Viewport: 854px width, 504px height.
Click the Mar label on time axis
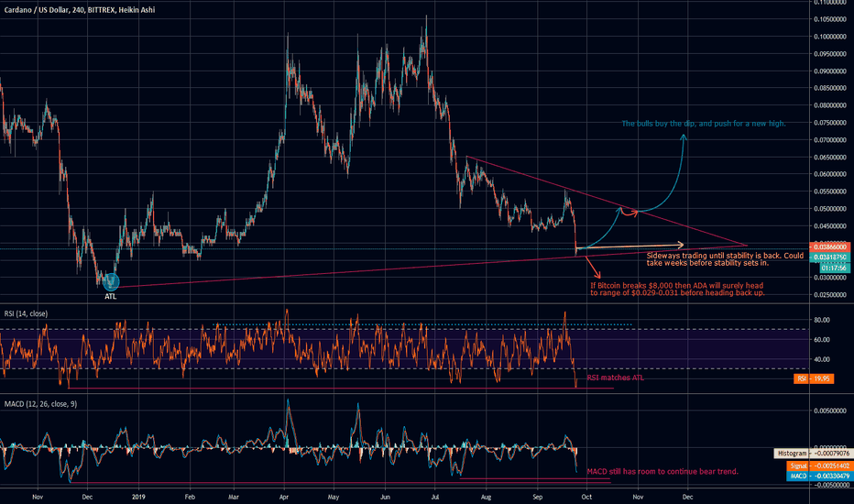(233, 497)
